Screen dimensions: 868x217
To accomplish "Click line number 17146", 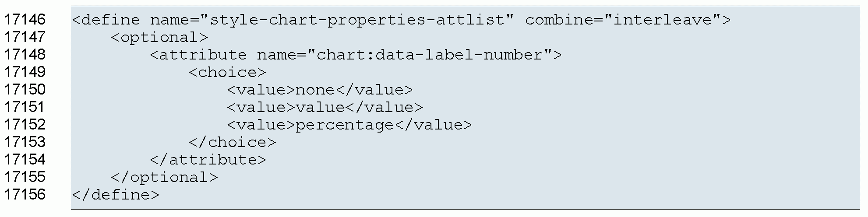I will [x=25, y=20].
